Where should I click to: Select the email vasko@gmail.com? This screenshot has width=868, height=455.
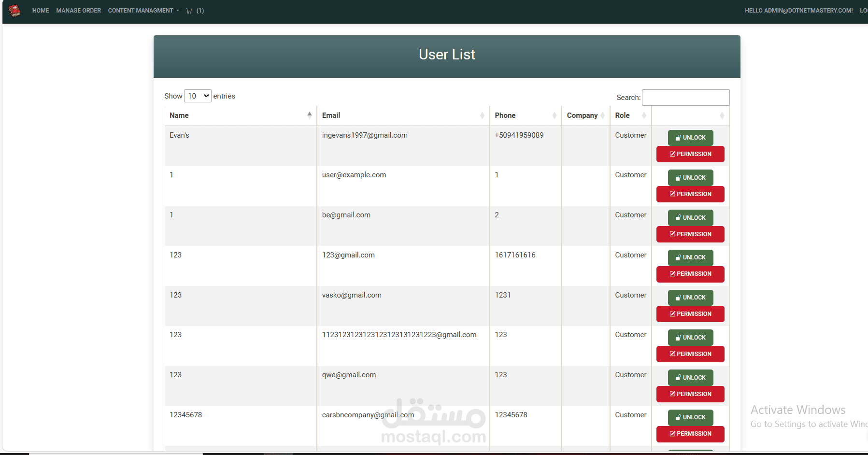[x=352, y=295]
